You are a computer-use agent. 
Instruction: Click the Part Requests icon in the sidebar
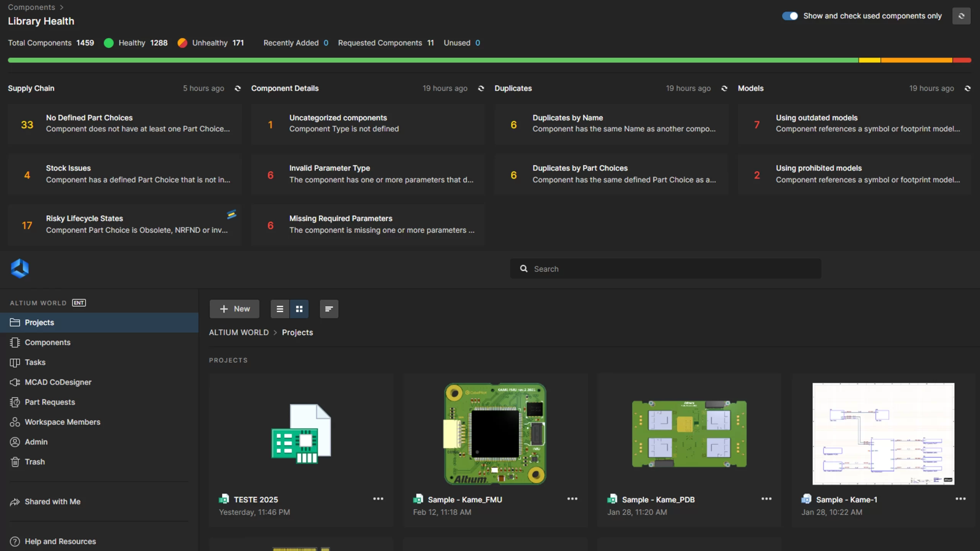point(15,402)
